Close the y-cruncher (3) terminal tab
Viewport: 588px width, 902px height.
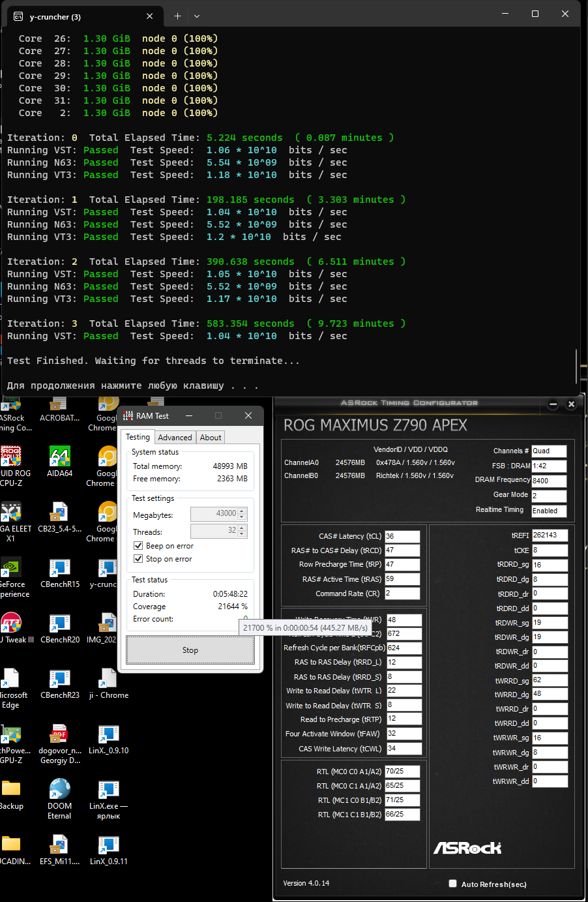(150, 16)
